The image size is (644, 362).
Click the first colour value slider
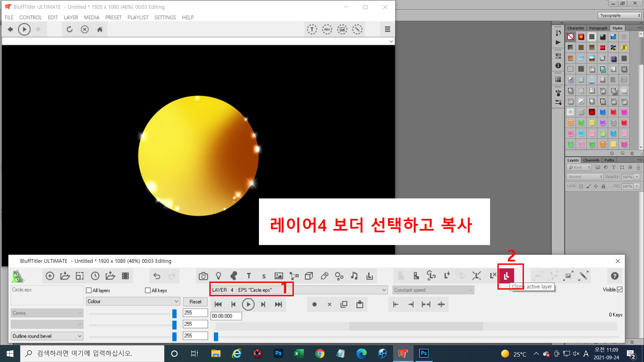174,313
